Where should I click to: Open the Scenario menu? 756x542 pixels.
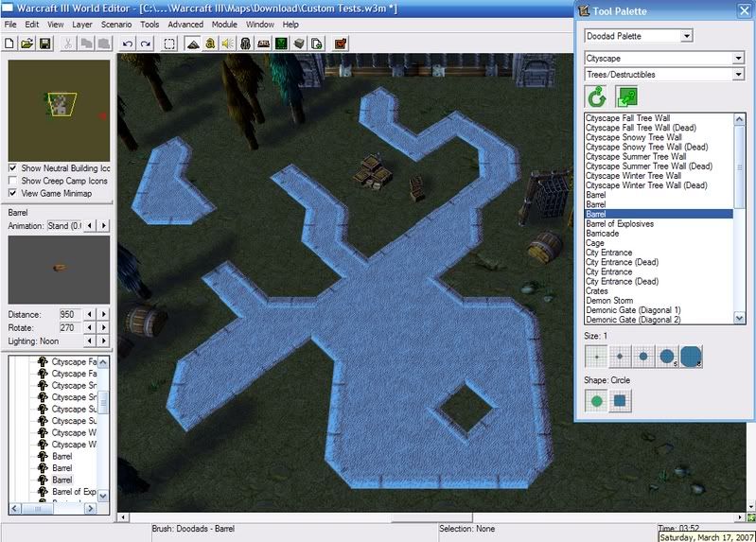pos(116,25)
